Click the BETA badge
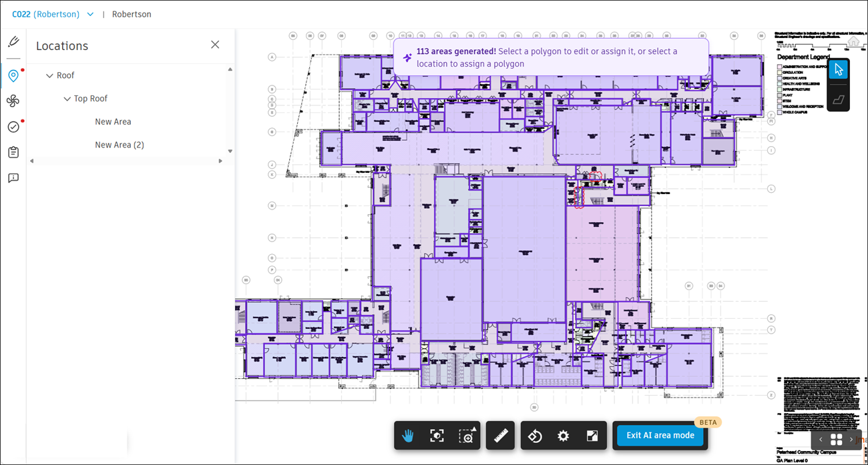The height and width of the screenshot is (465, 868). [x=708, y=422]
